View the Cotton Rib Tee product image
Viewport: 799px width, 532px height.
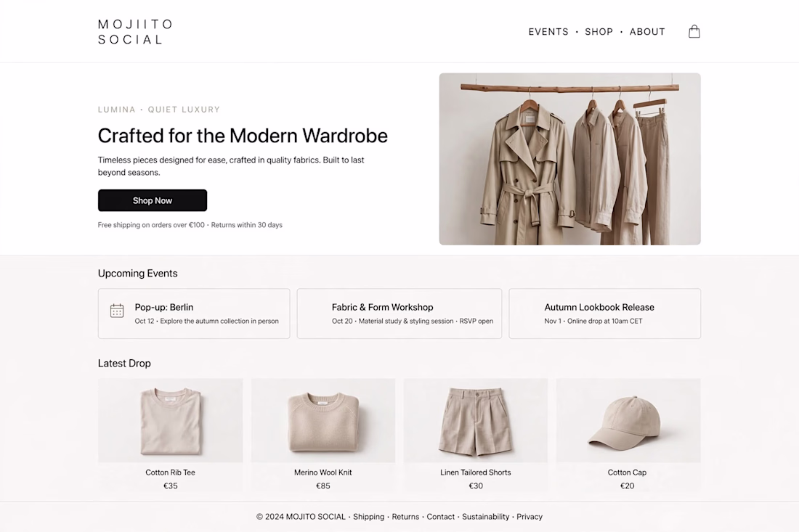(170, 420)
